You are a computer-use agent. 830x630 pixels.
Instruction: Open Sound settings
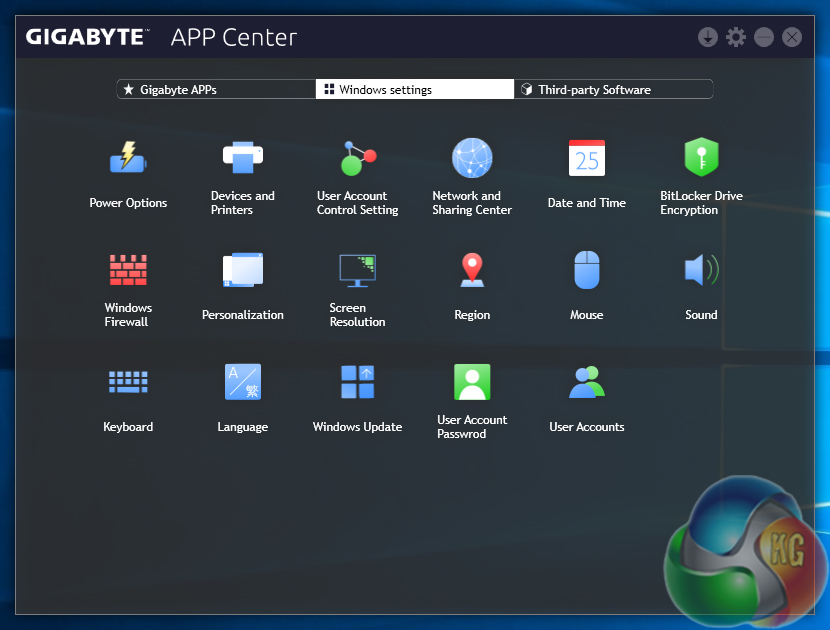pyautogui.click(x=701, y=271)
